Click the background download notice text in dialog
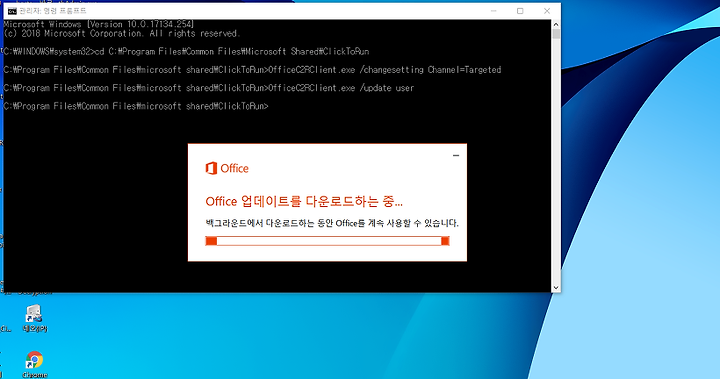 pyautogui.click(x=332, y=223)
